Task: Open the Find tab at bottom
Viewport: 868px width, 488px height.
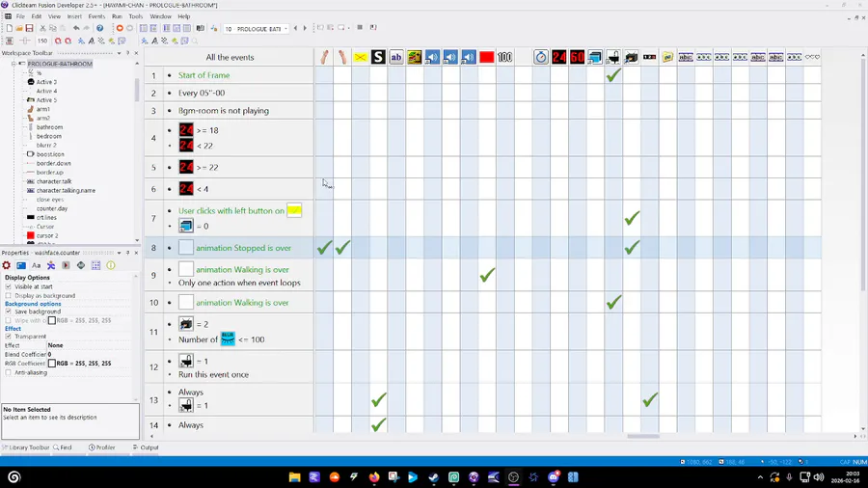Action: 63,447
